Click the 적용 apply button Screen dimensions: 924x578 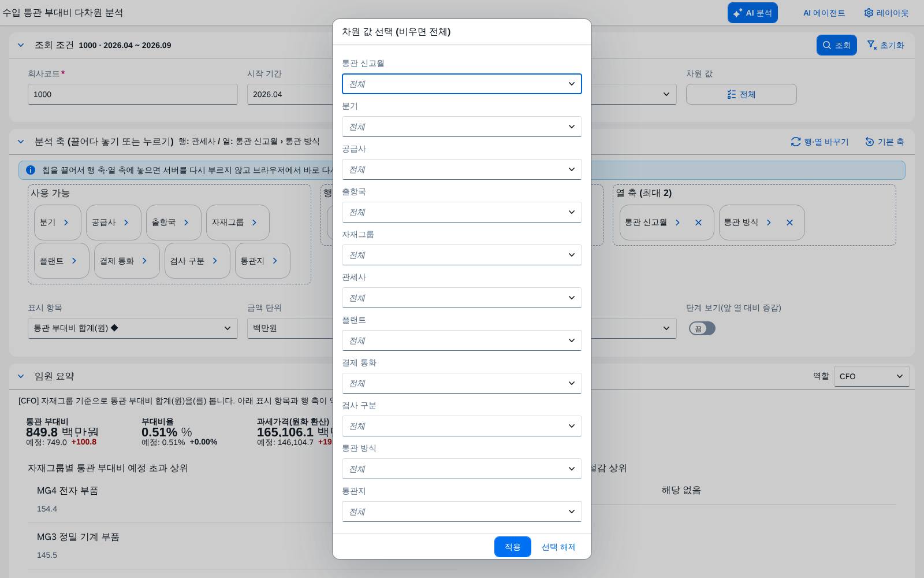pyautogui.click(x=513, y=547)
